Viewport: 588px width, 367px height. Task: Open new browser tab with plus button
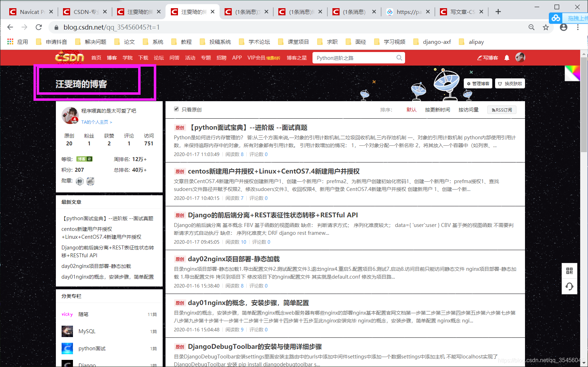pyautogui.click(x=498, y=12)
